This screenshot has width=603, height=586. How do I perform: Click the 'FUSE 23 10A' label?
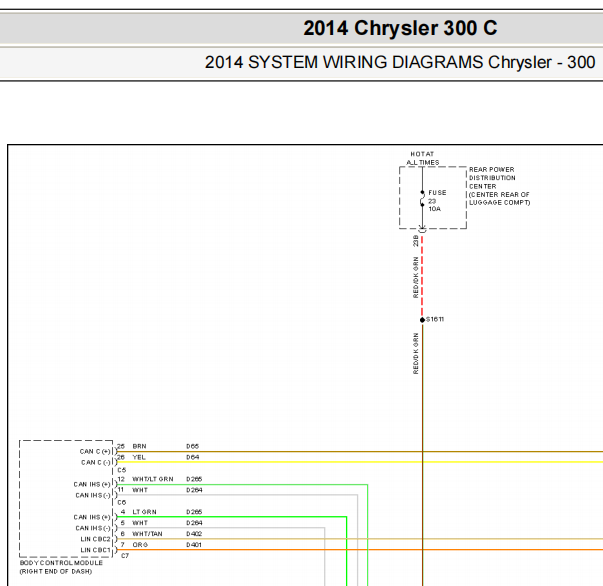pyautogui.click(x=437, y=201)
